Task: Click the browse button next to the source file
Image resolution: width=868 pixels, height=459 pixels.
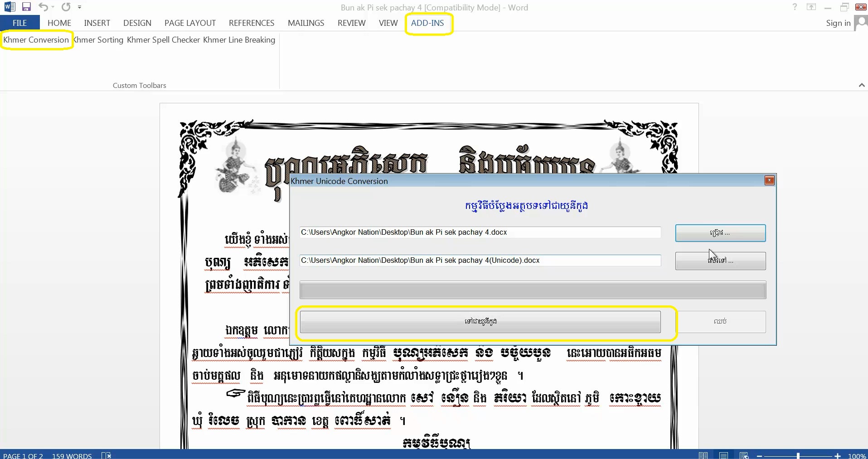Action: [x=720, y=233]
